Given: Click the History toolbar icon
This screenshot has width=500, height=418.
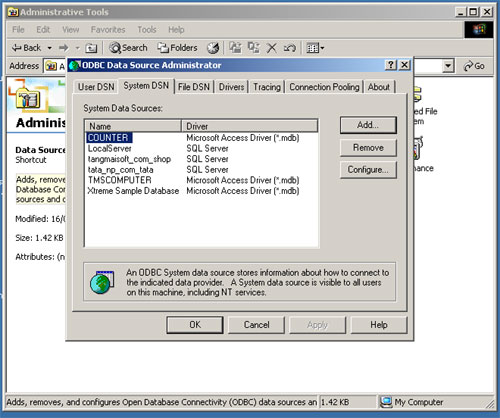Looking at the screenshot, I should [x=213, y=48].
